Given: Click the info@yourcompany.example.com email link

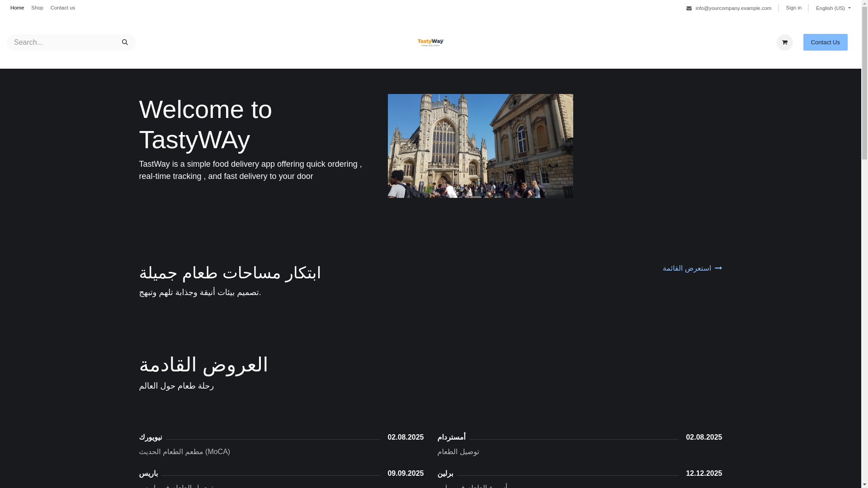Looking at the screenshot, I should (x=733, y=8).
